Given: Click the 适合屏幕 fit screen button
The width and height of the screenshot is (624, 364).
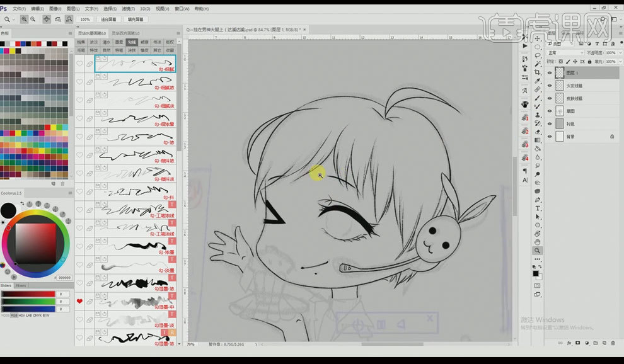Looking at the screenshot, I should [108, 19].
